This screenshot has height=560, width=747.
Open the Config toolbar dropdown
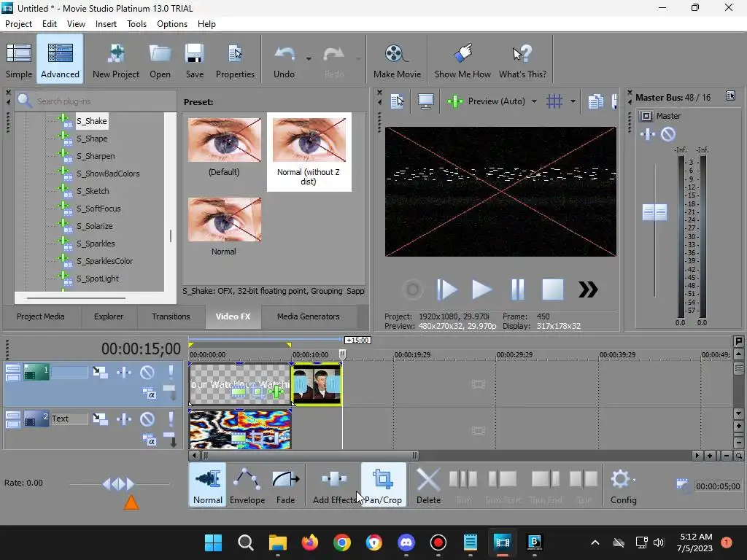coord(623,485)
